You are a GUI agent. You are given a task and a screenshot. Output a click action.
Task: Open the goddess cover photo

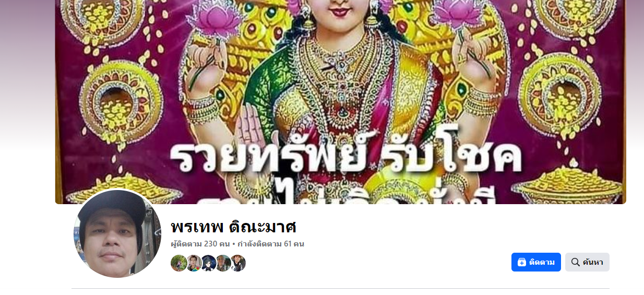[x=340, y=102]
